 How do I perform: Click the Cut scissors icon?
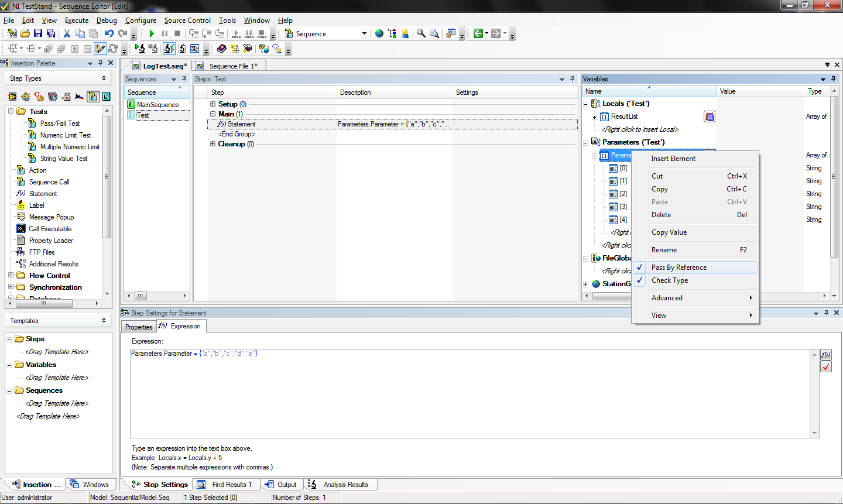(67, 33)
